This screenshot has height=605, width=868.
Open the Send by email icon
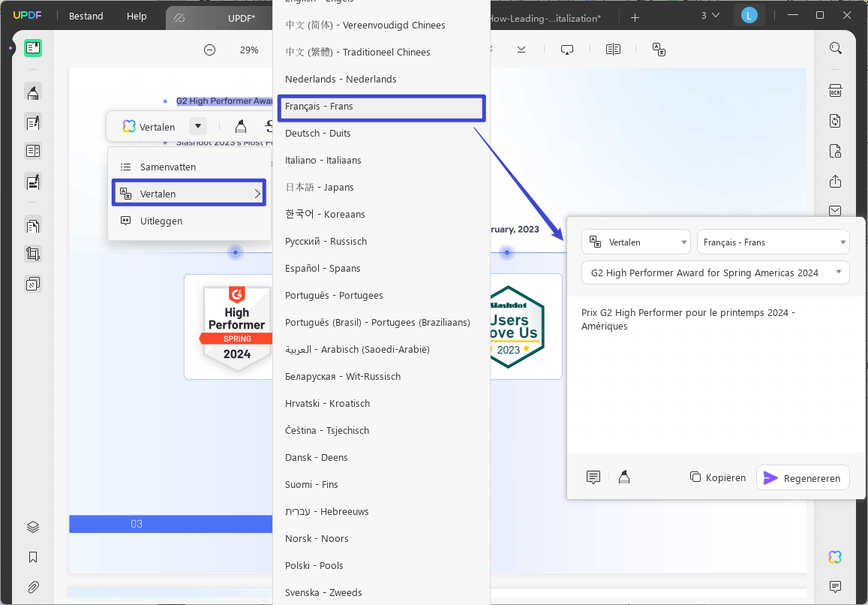[x=835, y=210]
